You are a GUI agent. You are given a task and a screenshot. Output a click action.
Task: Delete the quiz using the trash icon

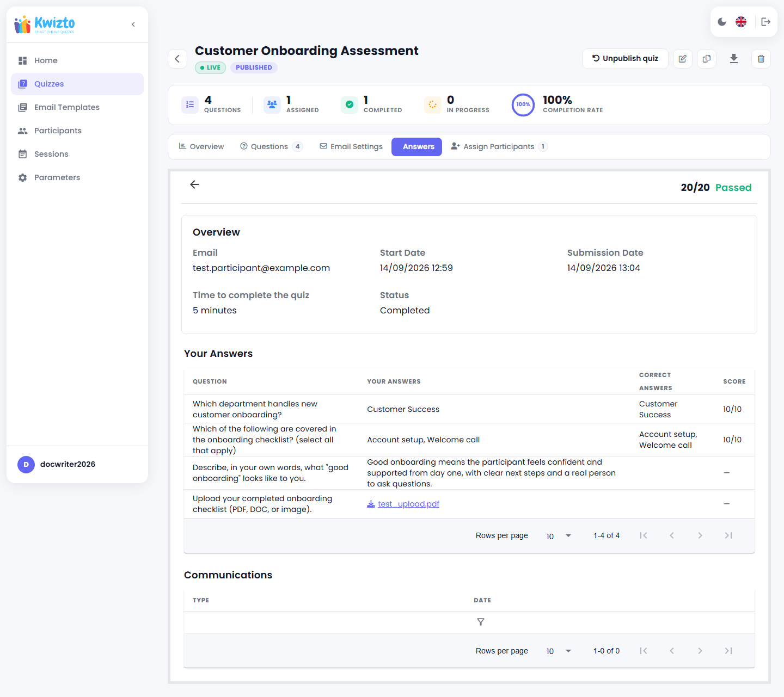click(x=761, y=59)
